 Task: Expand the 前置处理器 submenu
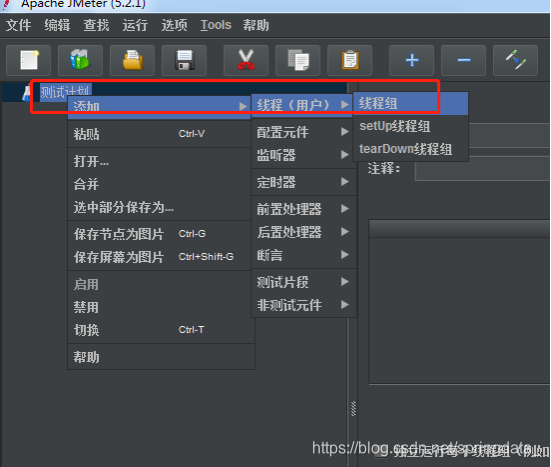click(304, 209)
